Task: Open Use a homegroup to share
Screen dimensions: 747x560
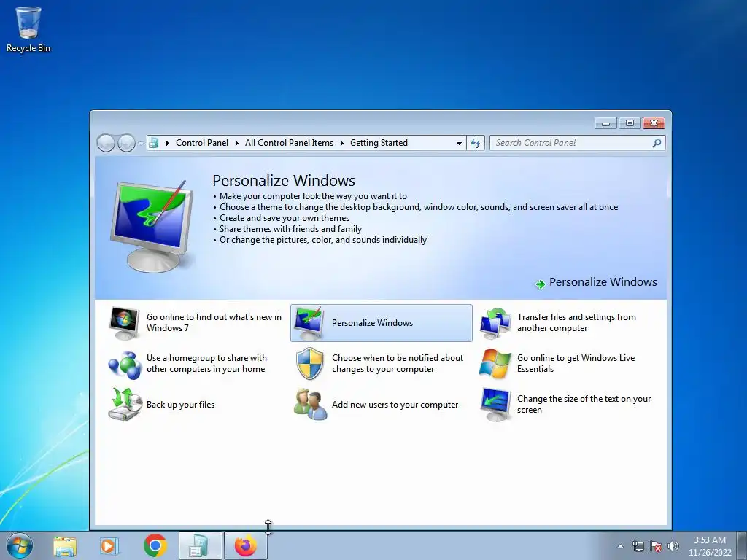Action: (x=206, y=363)
